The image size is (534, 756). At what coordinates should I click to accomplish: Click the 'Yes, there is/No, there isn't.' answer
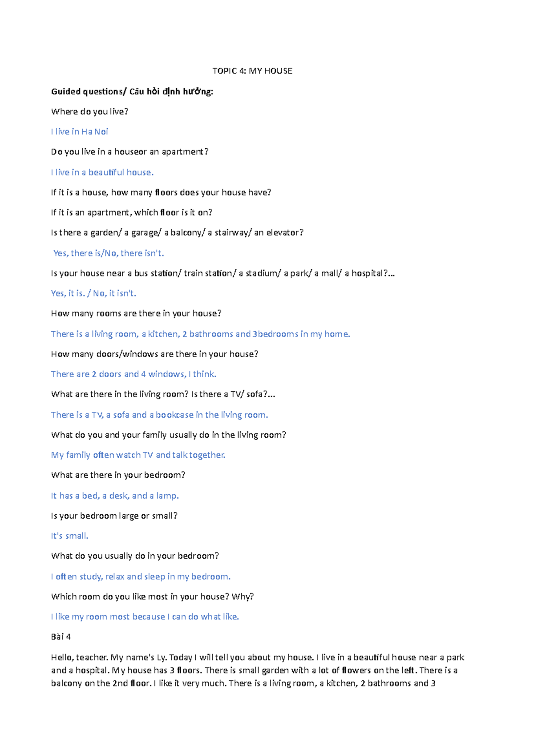[x=109, y=253]
